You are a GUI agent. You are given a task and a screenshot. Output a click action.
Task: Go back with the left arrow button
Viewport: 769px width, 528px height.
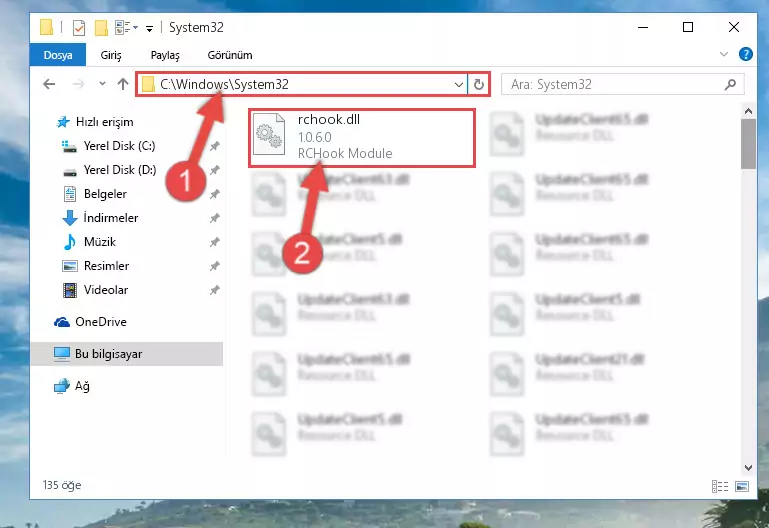pyautogui.click(x=49, y=84)
